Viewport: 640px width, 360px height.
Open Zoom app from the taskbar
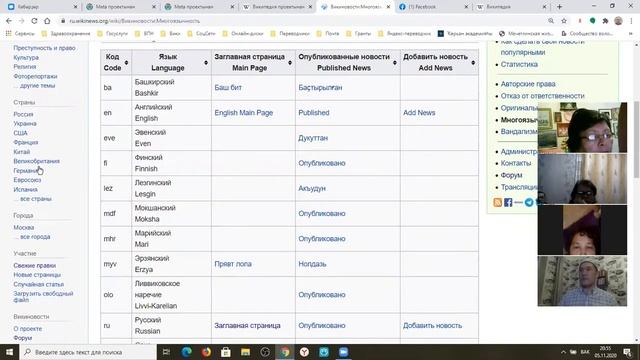pyautogui.click(x=343, y=352)
